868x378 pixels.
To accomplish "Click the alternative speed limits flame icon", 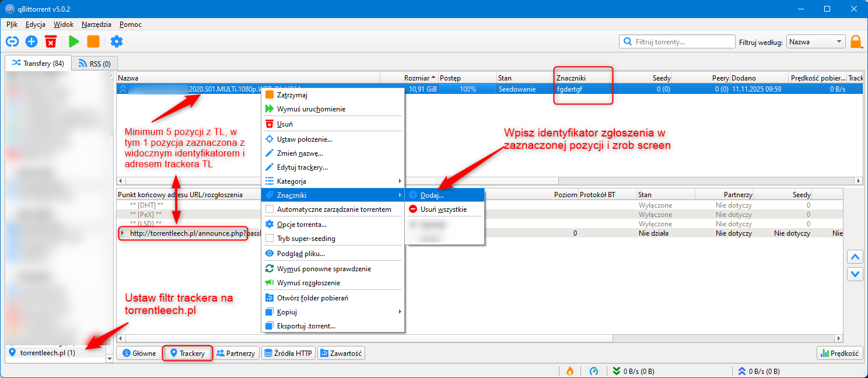I will click(x=570, y=371).
